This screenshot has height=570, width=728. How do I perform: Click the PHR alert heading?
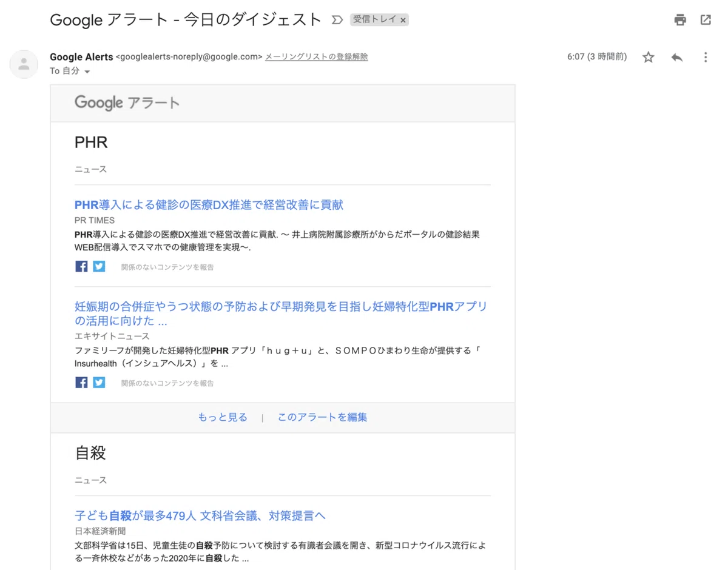click(x=91, y=142)
